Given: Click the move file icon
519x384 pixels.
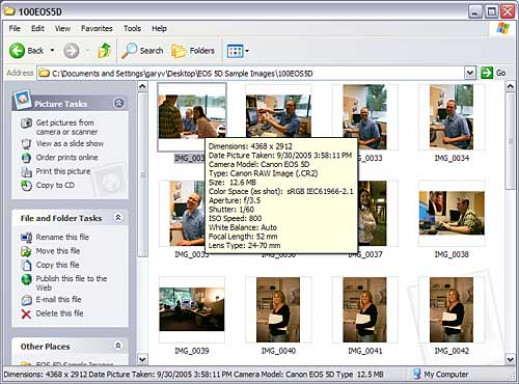Looking at the screenshot, I should [26, 251].
